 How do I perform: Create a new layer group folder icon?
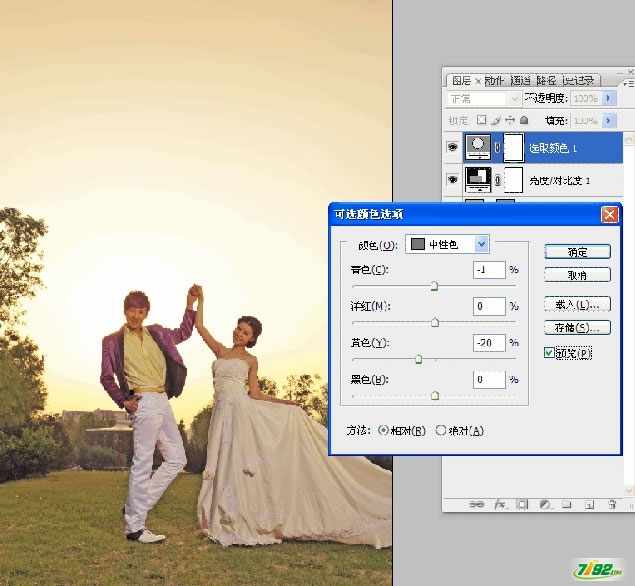[567, 504]
